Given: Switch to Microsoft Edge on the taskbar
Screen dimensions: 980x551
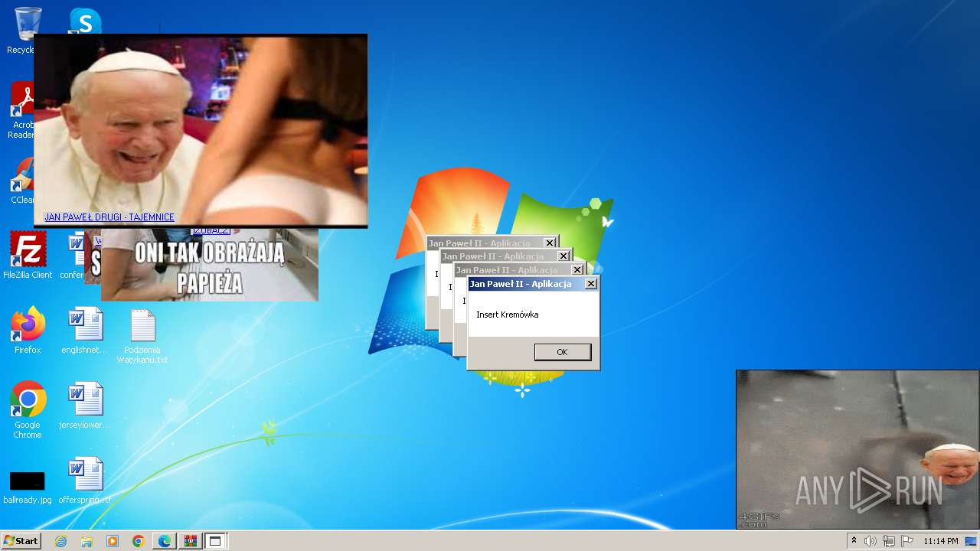Looking at the screenshot, I should coord(165,541).
